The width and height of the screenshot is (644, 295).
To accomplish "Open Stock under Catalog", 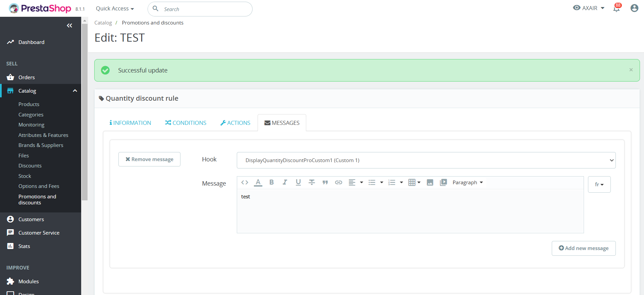I will pyautogui.click(x=24, y=176).
